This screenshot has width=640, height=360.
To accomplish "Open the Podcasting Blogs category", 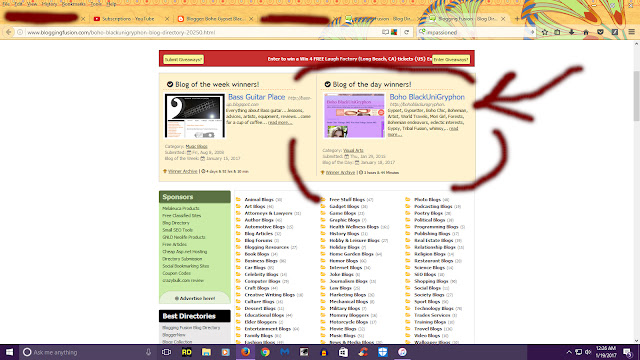I will [x=433, y=207].
